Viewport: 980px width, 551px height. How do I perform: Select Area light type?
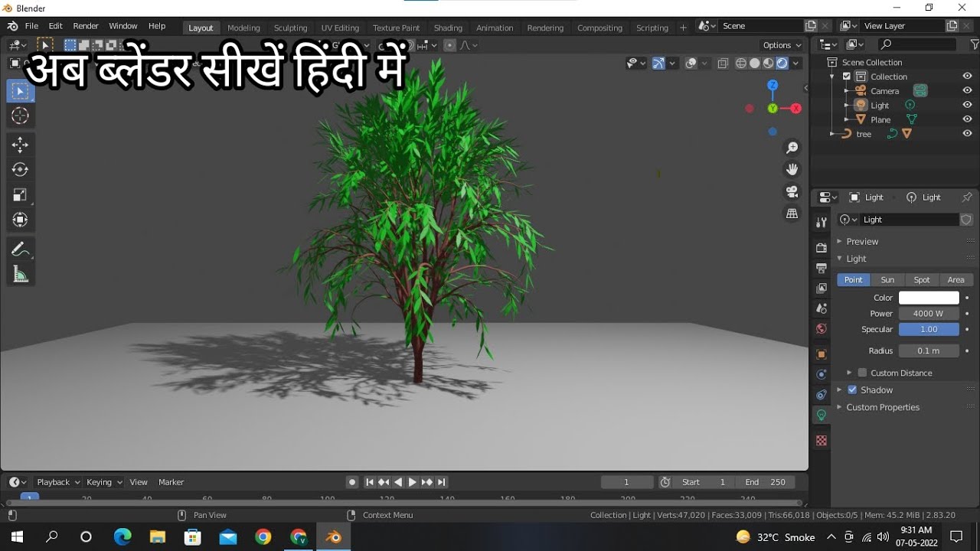956,280
